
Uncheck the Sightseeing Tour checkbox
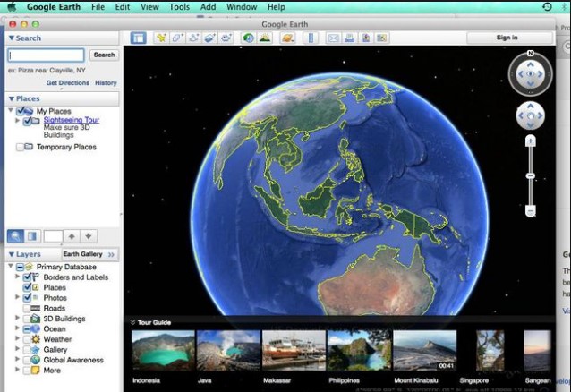28,121
